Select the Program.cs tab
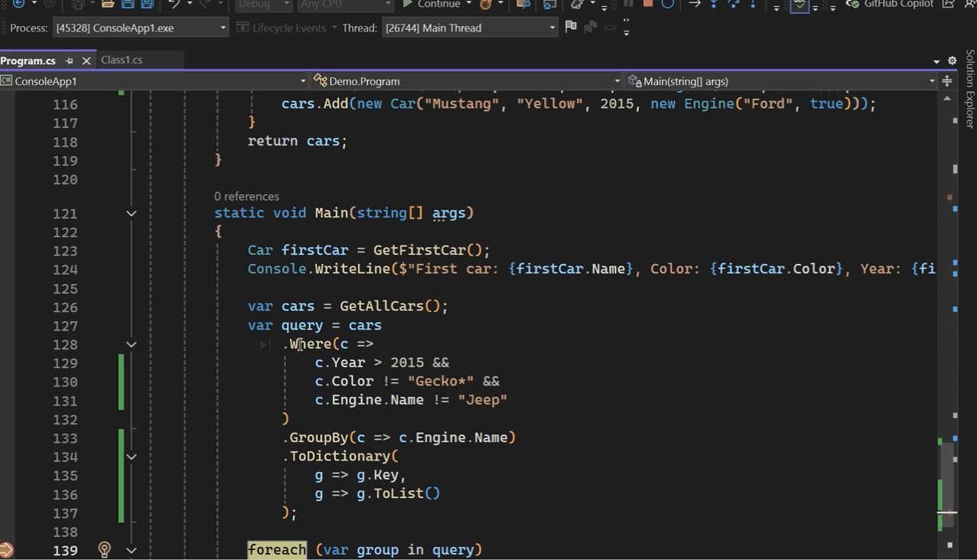Screen dimensions: 977x560 click(28, 60)
